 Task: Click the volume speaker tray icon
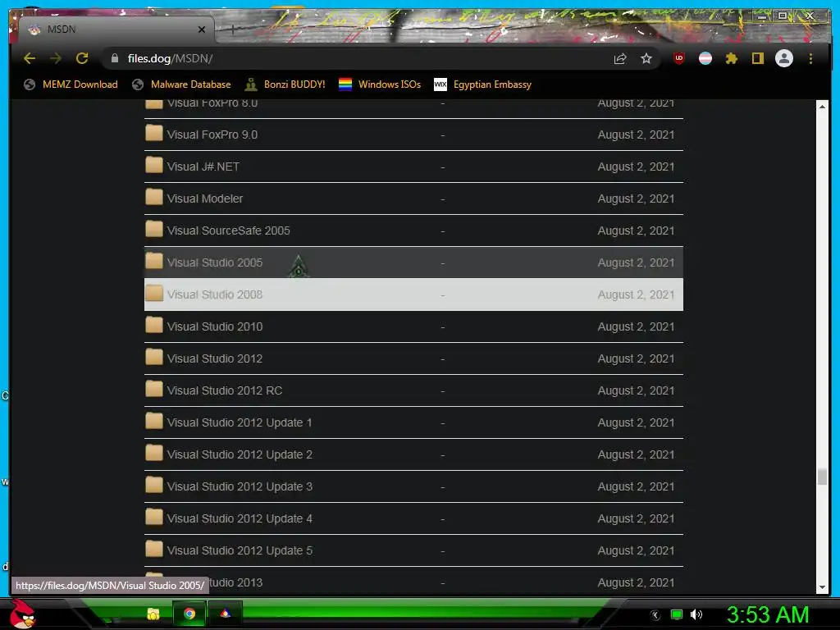point(696,614)
